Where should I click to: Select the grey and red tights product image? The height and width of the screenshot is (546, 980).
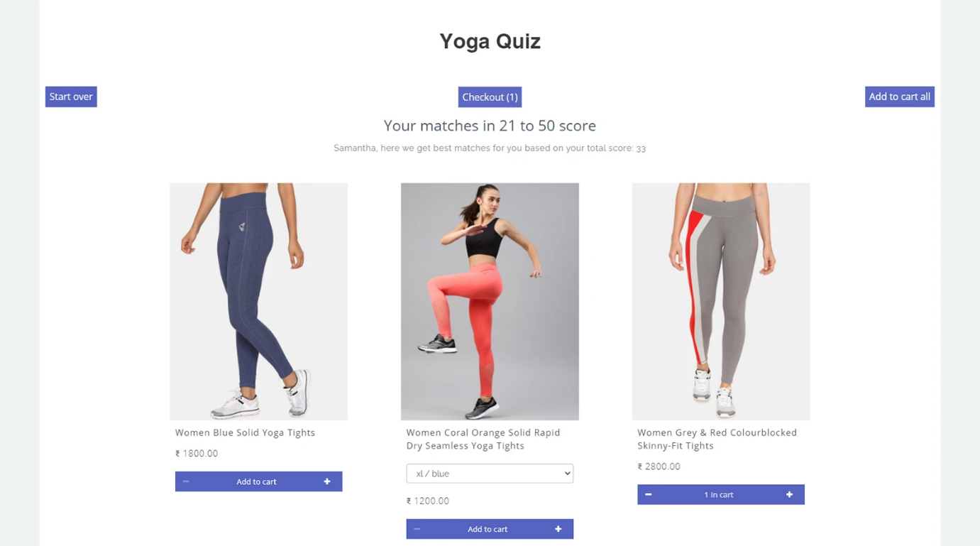click(721, 302)
